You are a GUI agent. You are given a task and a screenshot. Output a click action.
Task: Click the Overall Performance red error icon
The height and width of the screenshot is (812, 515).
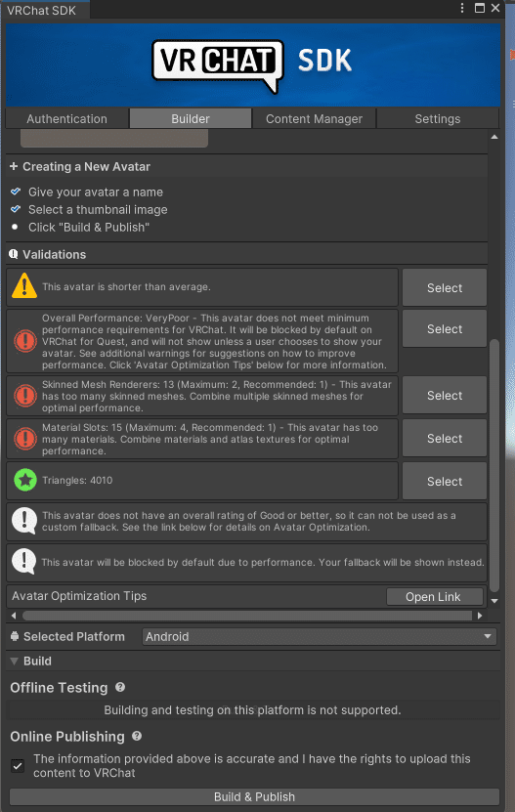point(24,341)
